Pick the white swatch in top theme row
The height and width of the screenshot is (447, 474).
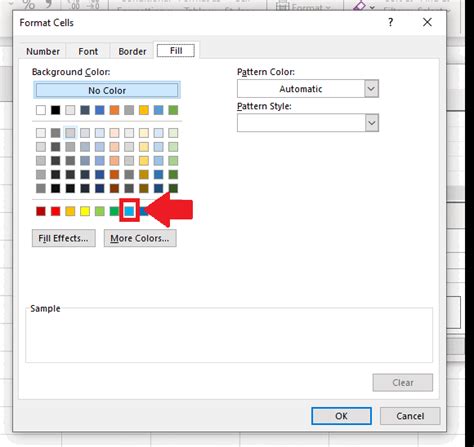(41, 110)
